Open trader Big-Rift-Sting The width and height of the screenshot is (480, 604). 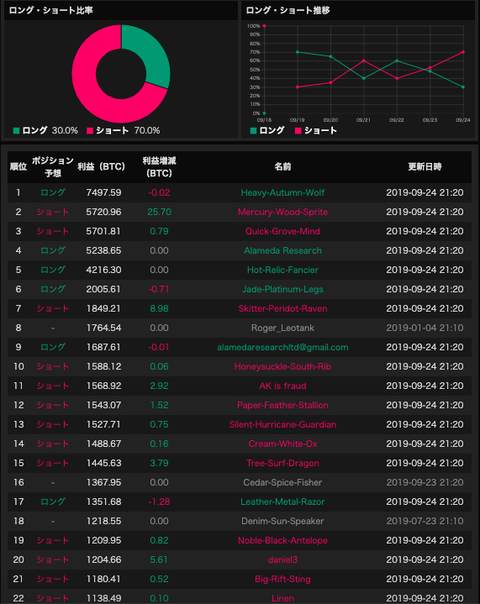pyautogui.click(x=282, y=579)
